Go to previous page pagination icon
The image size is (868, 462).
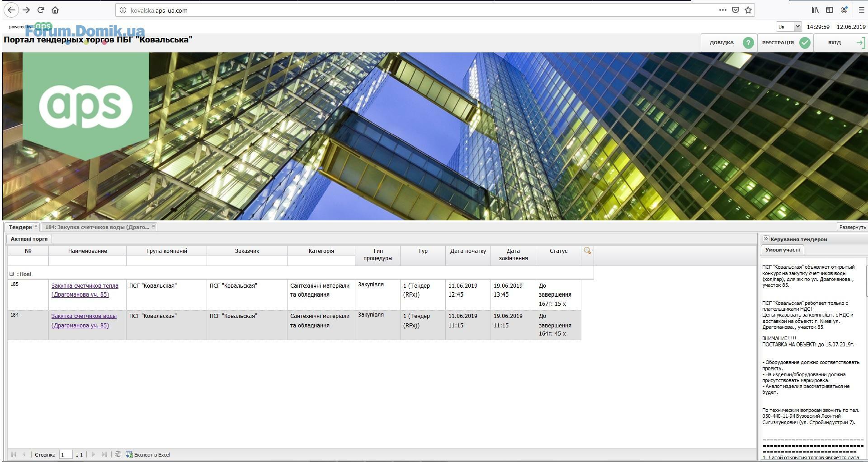coord(24,455)
